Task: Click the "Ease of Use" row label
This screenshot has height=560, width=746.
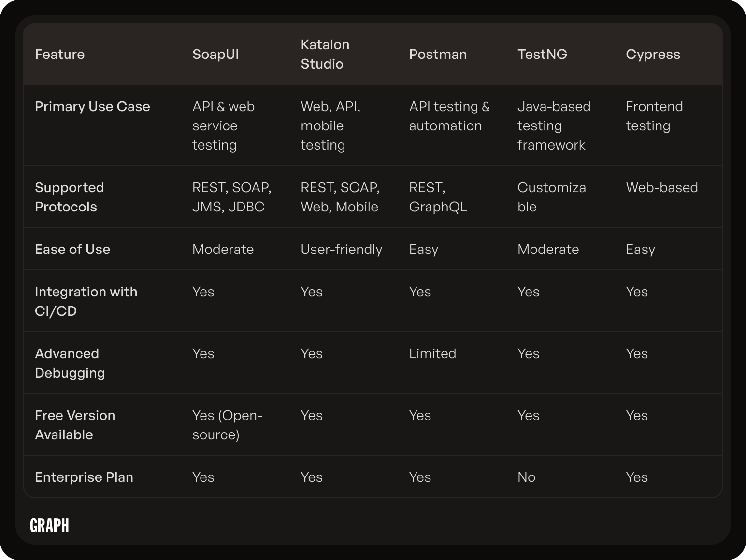Action: coord(72,249)
